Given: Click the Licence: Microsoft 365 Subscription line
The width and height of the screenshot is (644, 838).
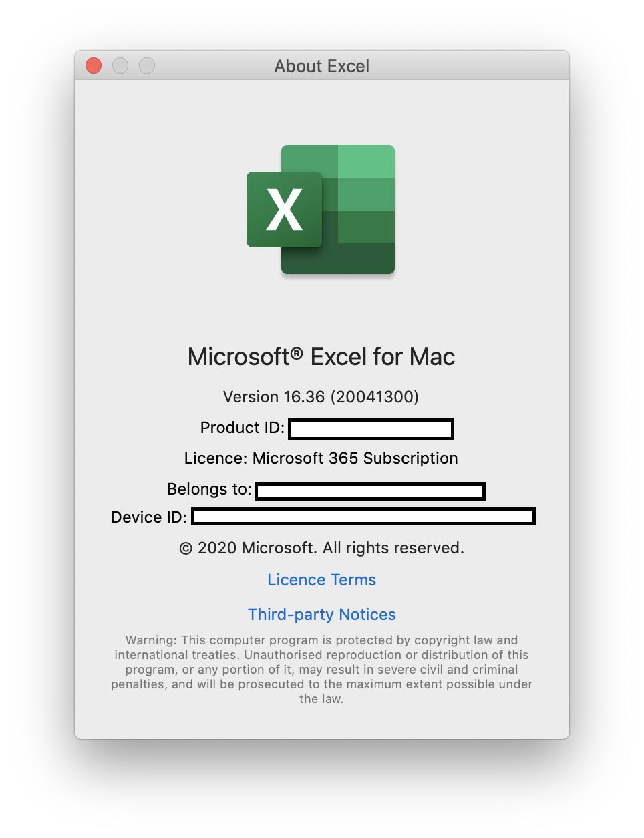Looking at the screenshot, I should [x=321, y=458].
